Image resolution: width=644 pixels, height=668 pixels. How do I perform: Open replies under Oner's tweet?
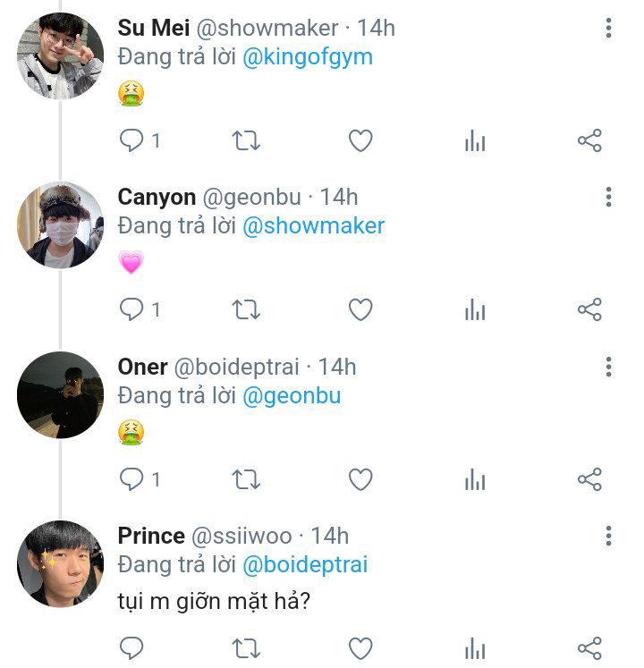132,480
